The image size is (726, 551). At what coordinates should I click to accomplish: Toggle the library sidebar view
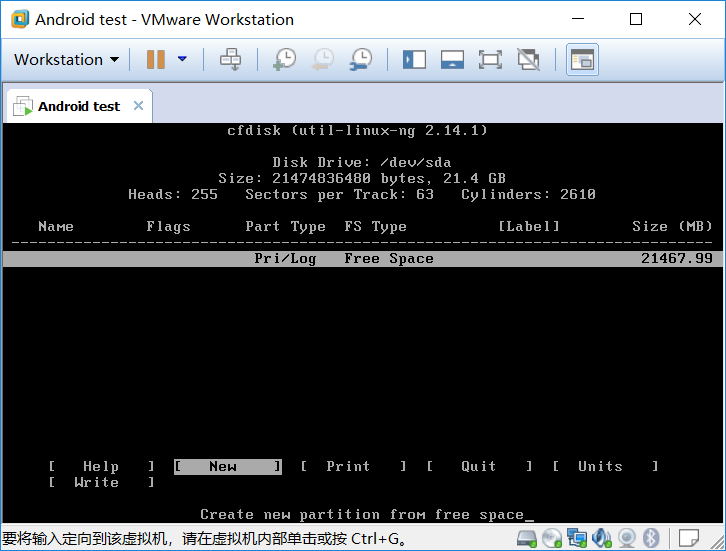pyautogui.click(x=414, y=60)
